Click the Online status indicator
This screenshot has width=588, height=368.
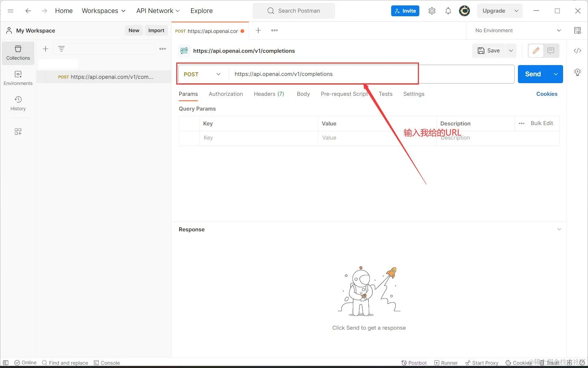25,363
